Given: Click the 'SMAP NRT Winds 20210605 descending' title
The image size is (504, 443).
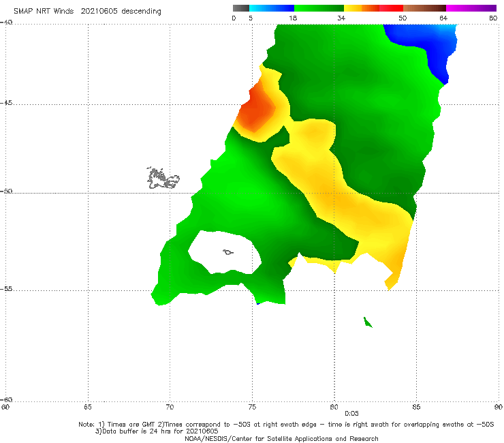Looking at the screenshot, I should click(x=87, y=11).
